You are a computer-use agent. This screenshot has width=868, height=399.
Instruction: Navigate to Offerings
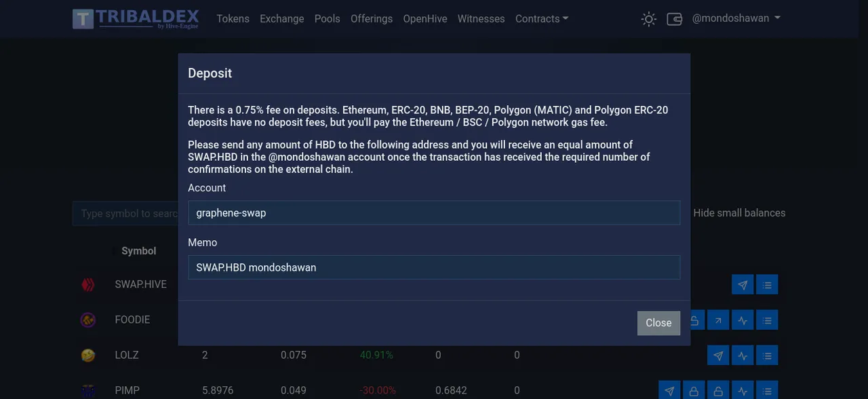(x=372, y=19)
